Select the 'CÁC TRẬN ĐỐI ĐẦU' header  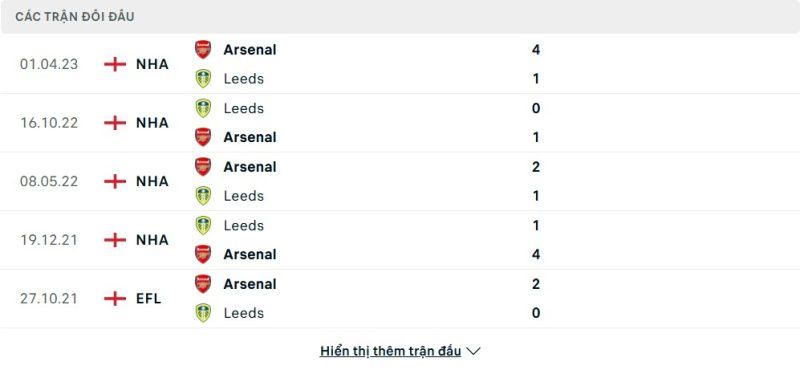(x=75, y=17)
